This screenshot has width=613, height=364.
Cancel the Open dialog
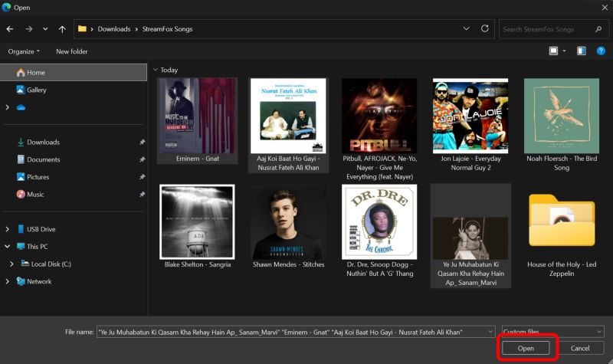click(x=579, y=348)
